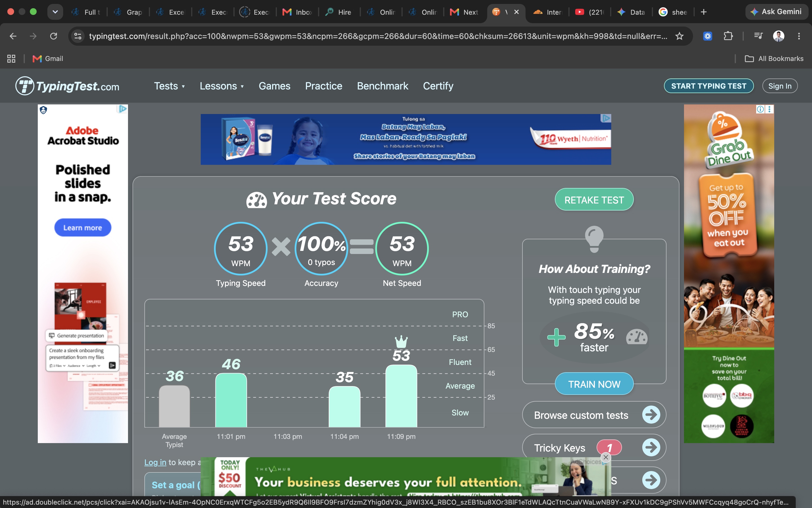Click Learn more on Adobe ad

pyautogui.click(x=83, y=227)
